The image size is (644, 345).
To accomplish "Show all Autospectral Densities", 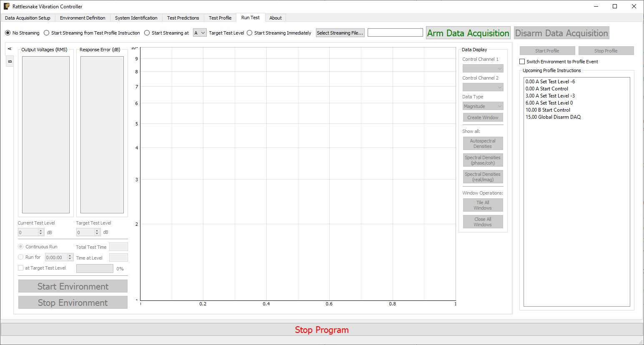I will coord(483,143).
